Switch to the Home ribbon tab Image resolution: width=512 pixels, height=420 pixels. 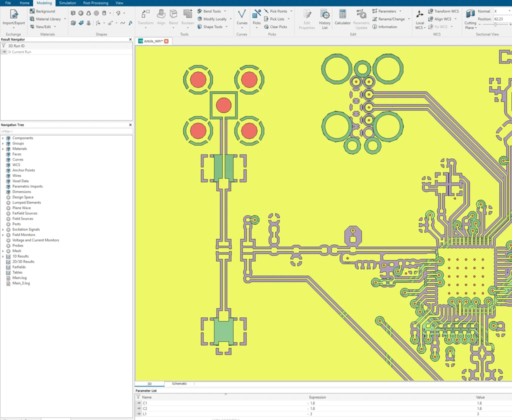click(x=24, y=3)
